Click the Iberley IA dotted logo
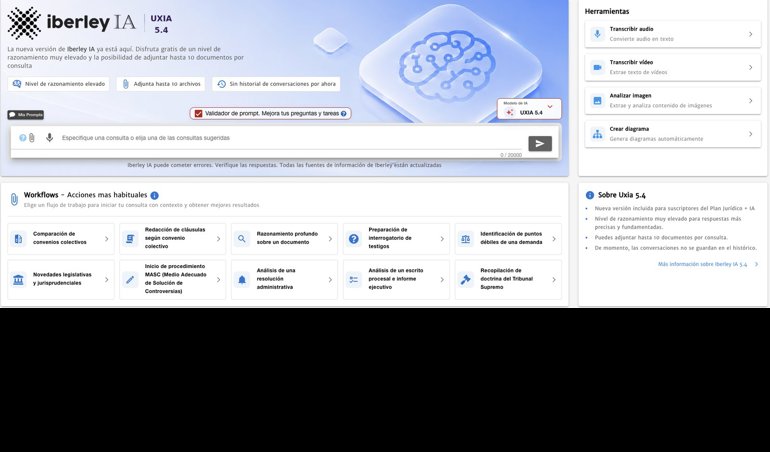770x452 pixels. tap(24, 23)
